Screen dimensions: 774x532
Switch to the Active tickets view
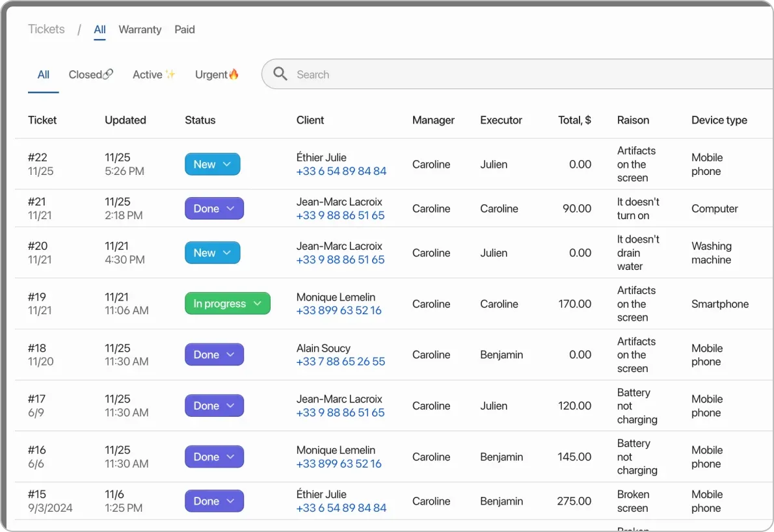click(x=146, y=74)
